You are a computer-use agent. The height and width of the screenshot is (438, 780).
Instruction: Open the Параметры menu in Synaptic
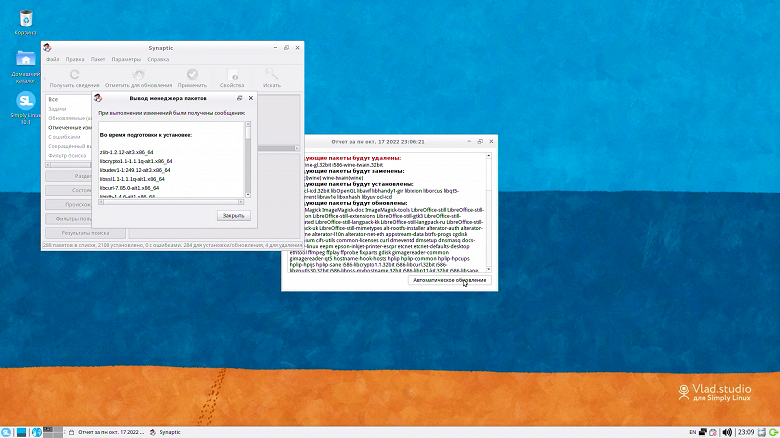pos(126,59)
